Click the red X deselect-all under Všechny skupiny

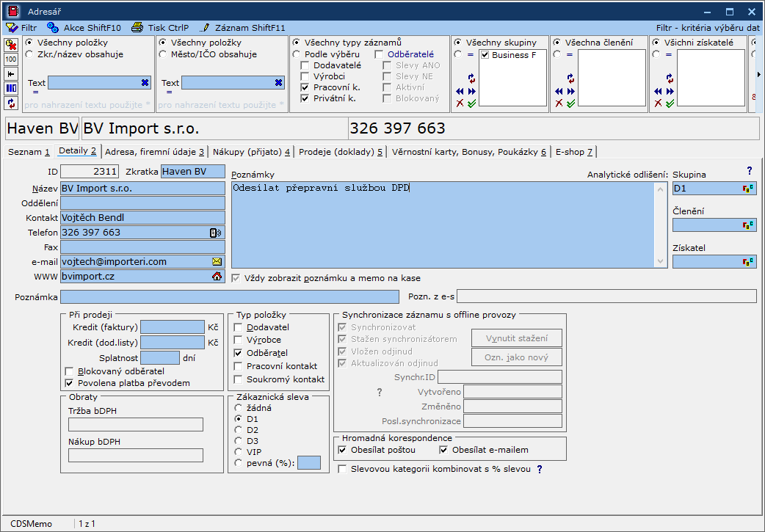pyautogui.click(x=460, y=103)
